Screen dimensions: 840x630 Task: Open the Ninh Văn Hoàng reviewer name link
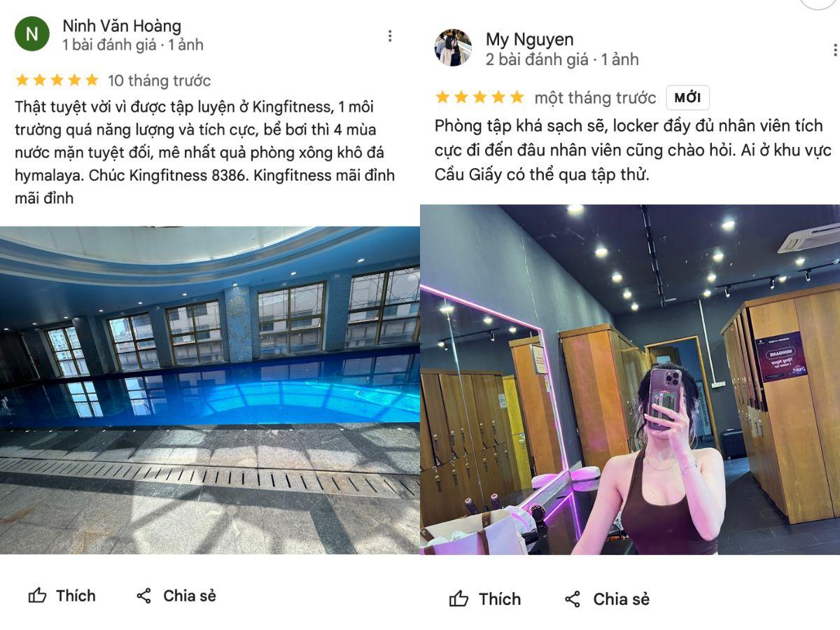pyautogui.click(x=122, y=26)
